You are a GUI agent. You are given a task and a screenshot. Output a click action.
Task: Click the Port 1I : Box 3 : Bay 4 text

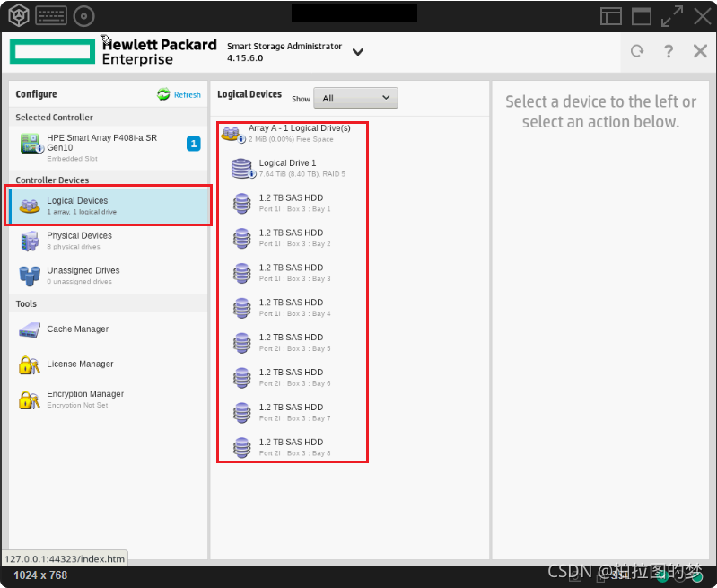pos(294,313)
